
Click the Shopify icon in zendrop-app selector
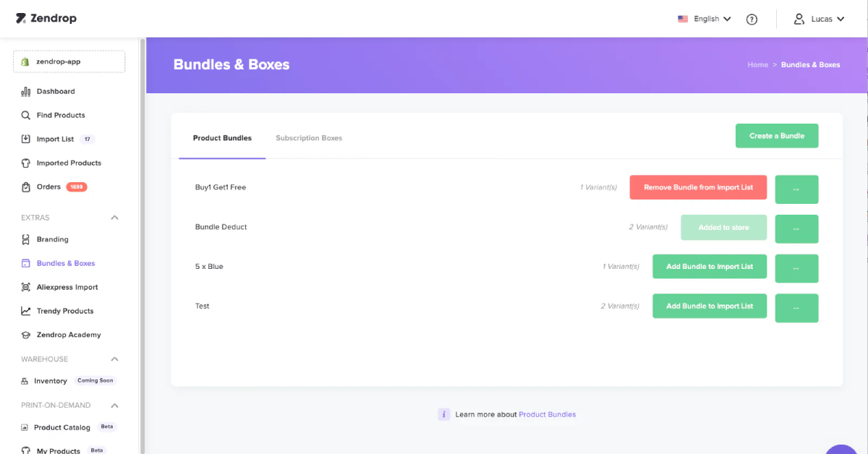27,61
